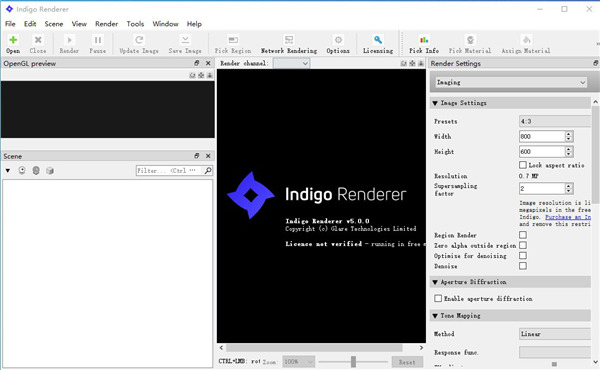Open the File menu

(10, 24)
